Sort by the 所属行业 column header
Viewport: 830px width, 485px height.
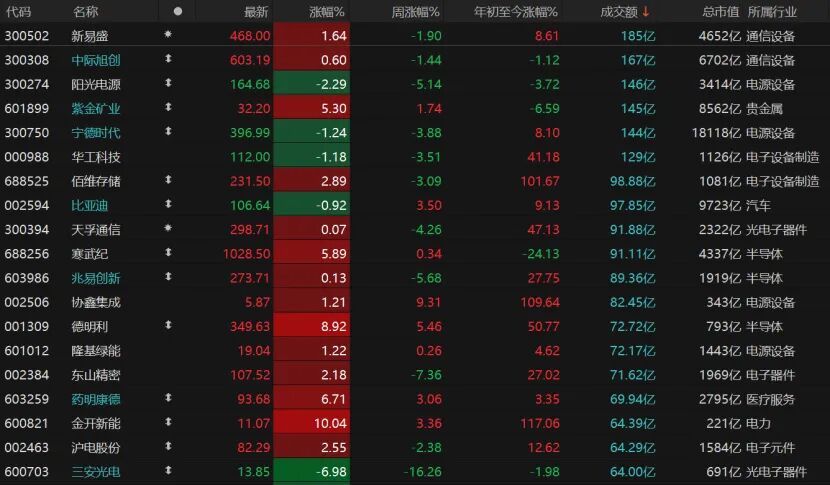tap(772, 12)
